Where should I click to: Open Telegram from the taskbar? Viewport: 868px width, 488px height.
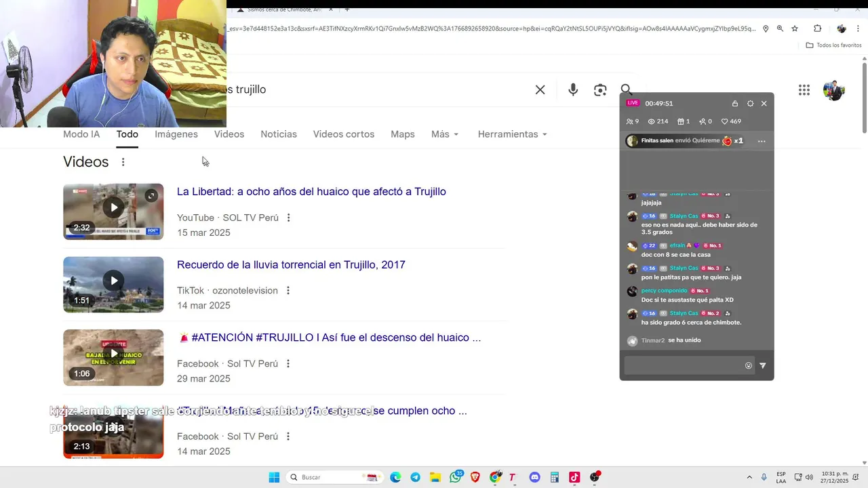(415, 477)
